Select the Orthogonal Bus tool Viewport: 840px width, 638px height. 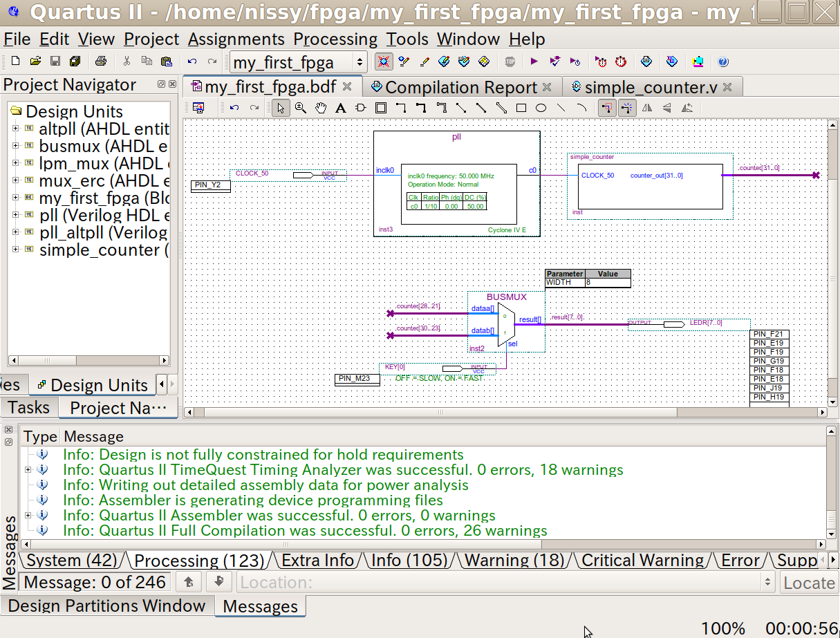tap(420, 108)
